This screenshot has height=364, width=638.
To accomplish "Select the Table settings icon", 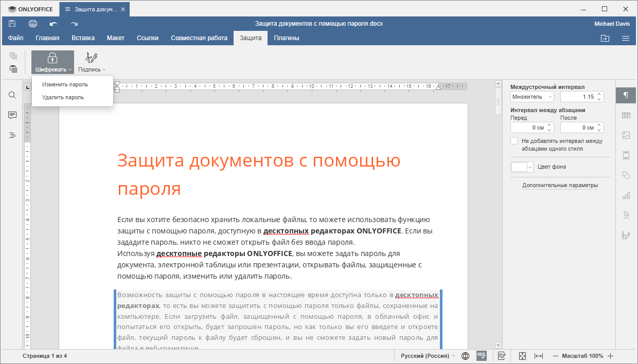I will [626, 116].
